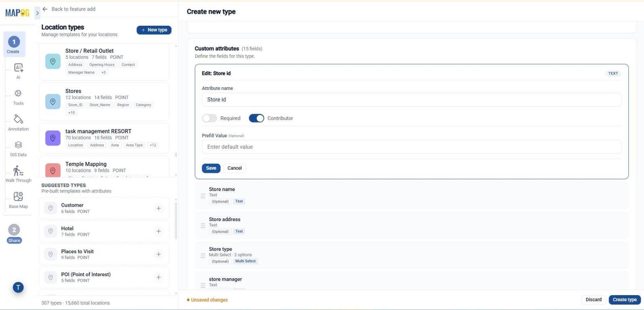Add the Places to Visit type
This screenshot has height=310, width=644.
[x=159, y=254]
